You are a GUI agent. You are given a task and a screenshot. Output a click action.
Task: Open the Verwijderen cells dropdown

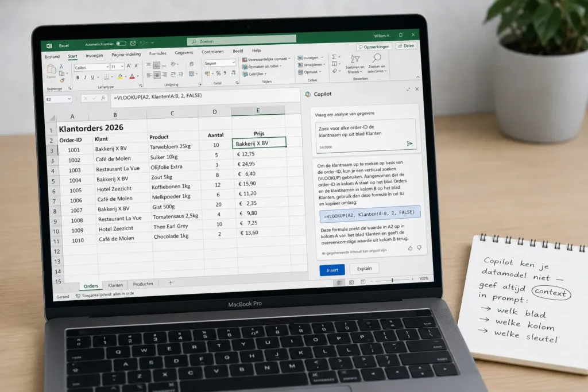[x=311, y=64]
